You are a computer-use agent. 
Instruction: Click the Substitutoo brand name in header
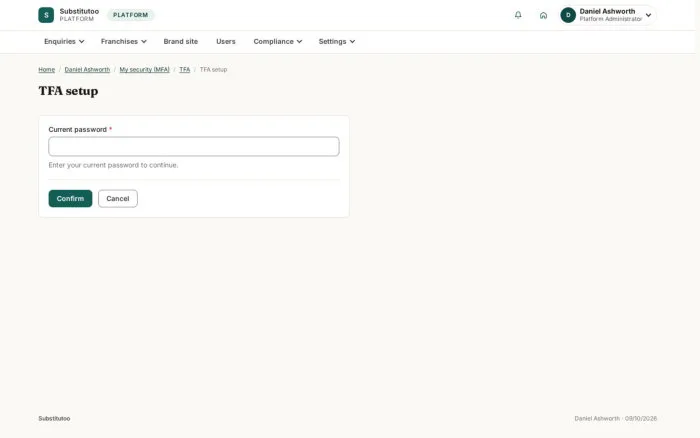79,11
